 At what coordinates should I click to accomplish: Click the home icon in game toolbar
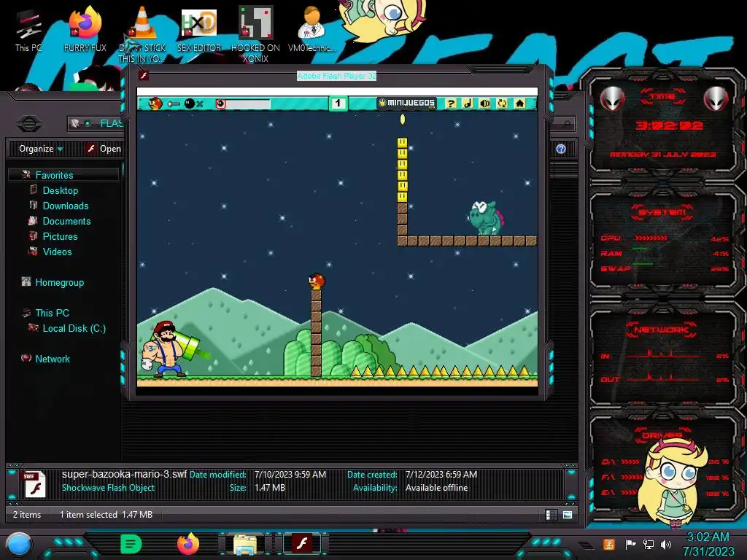coord(519,104)
